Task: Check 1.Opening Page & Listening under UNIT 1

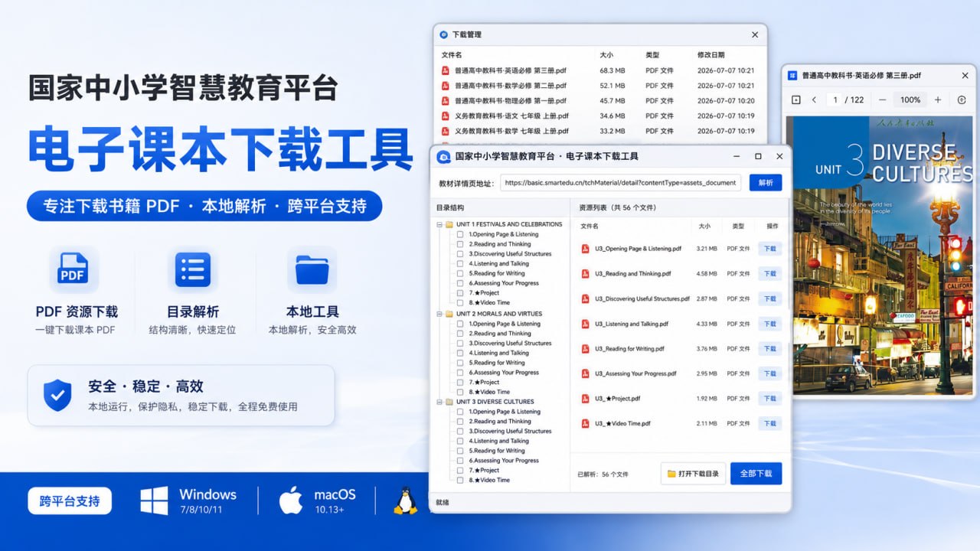Action: pyautogui.click(x=460, y=234)
